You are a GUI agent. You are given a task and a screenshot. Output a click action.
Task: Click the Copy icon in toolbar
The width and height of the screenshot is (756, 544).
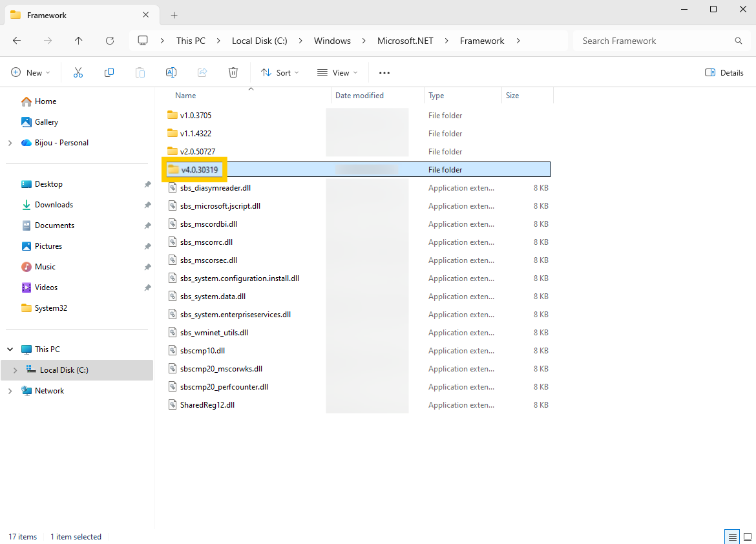tap(109, 73)
